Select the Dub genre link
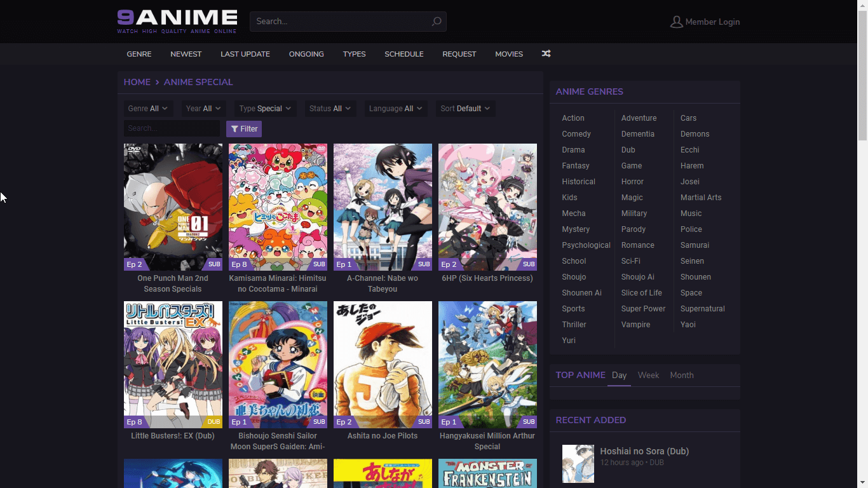 [628, 150]
